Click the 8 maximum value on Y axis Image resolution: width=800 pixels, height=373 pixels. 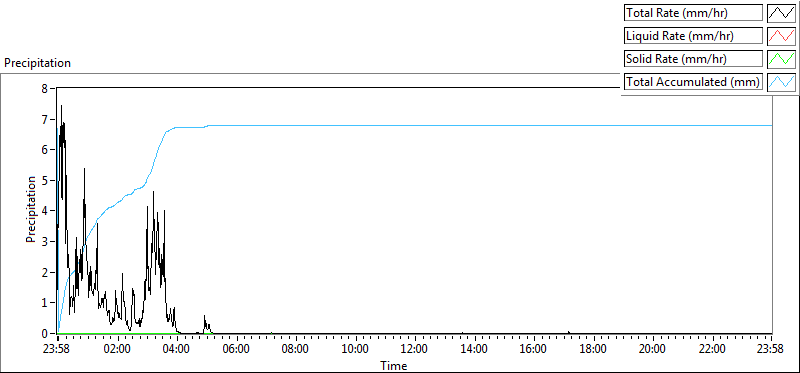[x=44, y=88]
